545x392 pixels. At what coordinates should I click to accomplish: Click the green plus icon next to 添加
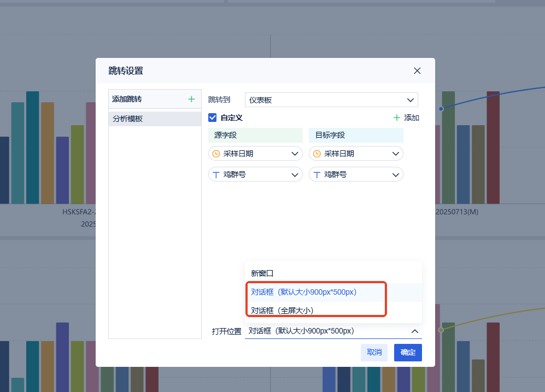397,118
